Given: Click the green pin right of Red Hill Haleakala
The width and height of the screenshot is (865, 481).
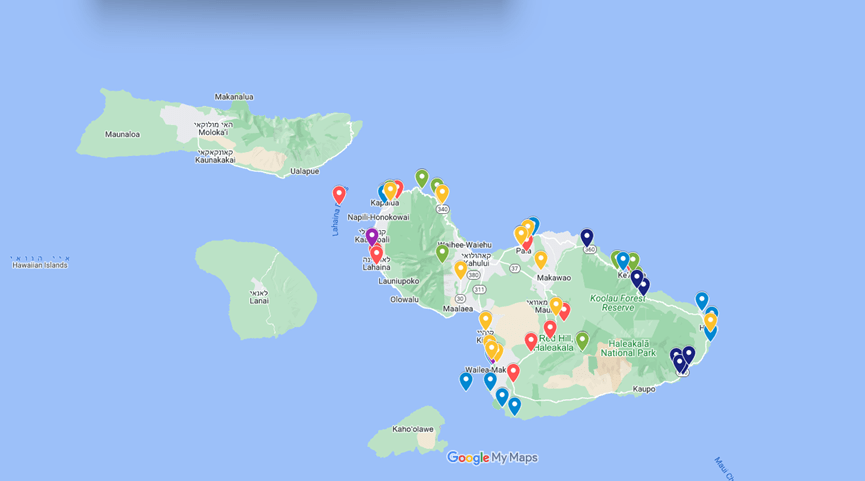Looking at the screenshot, I should (x=582, y=340).
